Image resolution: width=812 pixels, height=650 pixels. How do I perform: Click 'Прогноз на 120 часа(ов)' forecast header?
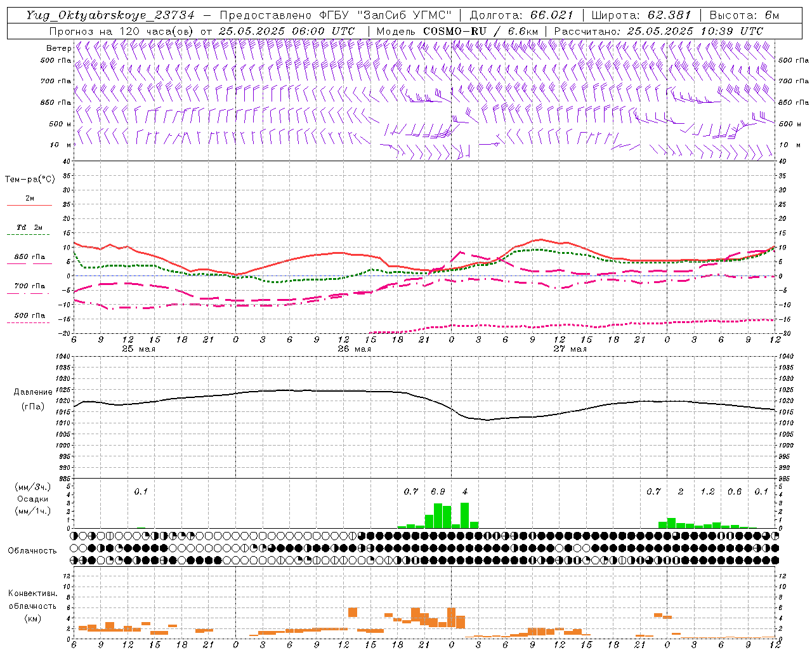[x=123, y=31]
